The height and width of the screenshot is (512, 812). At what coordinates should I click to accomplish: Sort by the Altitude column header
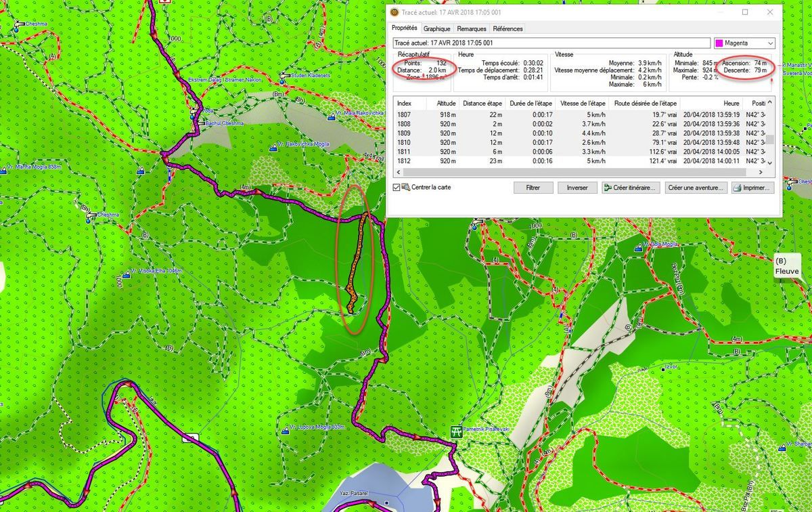tap(443, 103)
